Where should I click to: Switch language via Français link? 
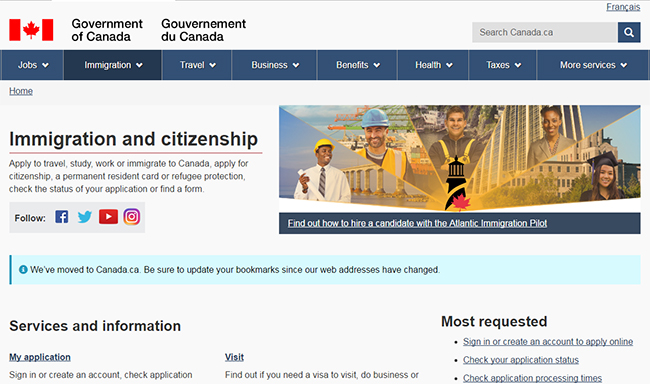[x=623, y=7]
